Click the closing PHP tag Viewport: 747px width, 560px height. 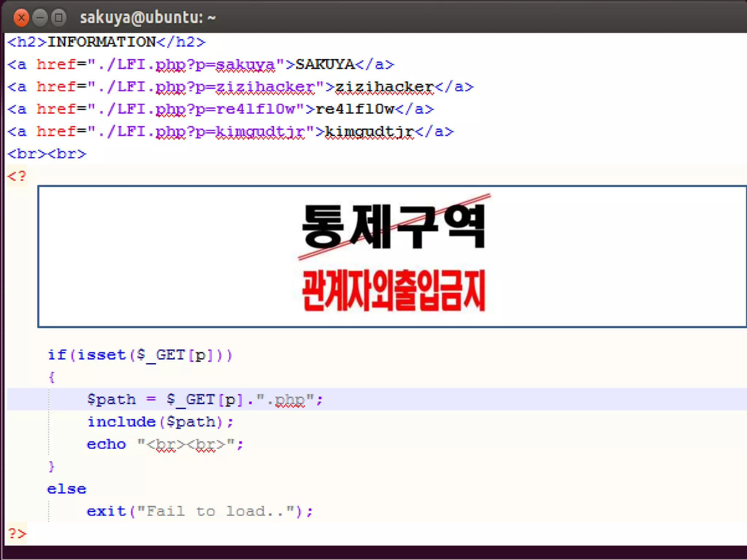(x=17, y=534)
